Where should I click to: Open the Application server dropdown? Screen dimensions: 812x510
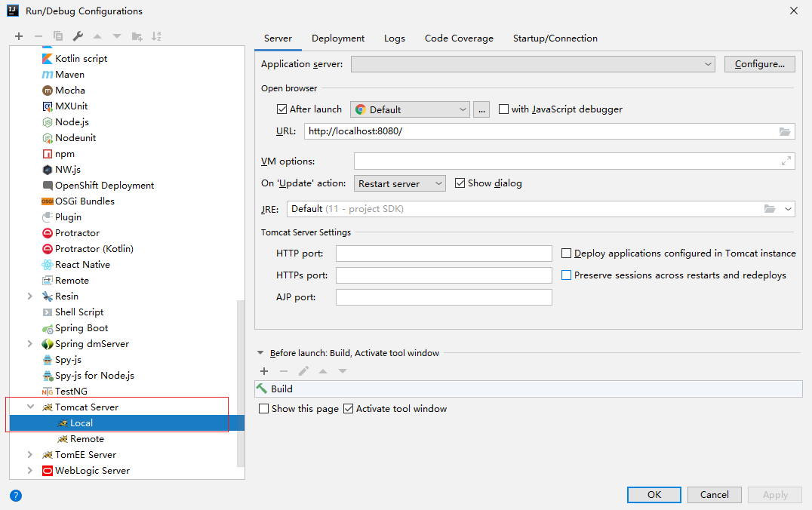(533, 64)
